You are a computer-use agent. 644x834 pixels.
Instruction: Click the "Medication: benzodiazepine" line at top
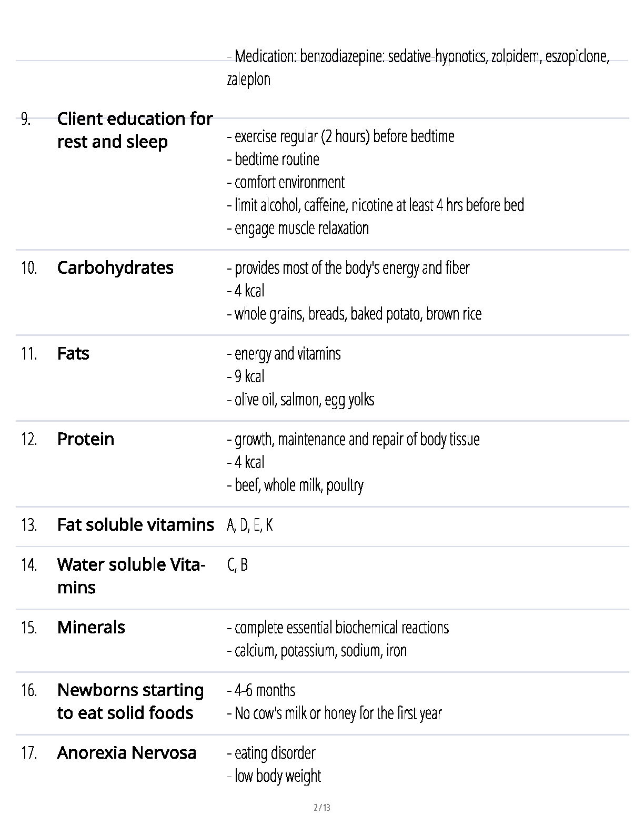418,56
